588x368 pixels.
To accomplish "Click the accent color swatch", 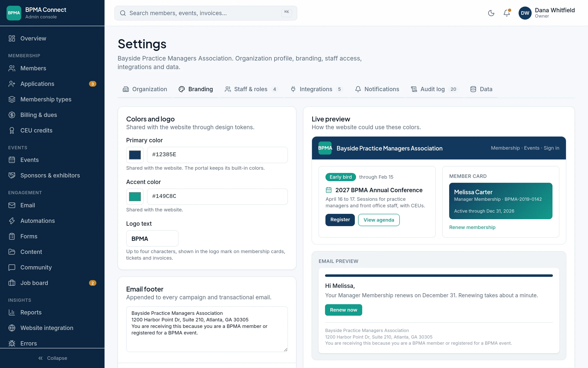I will 135,197.
